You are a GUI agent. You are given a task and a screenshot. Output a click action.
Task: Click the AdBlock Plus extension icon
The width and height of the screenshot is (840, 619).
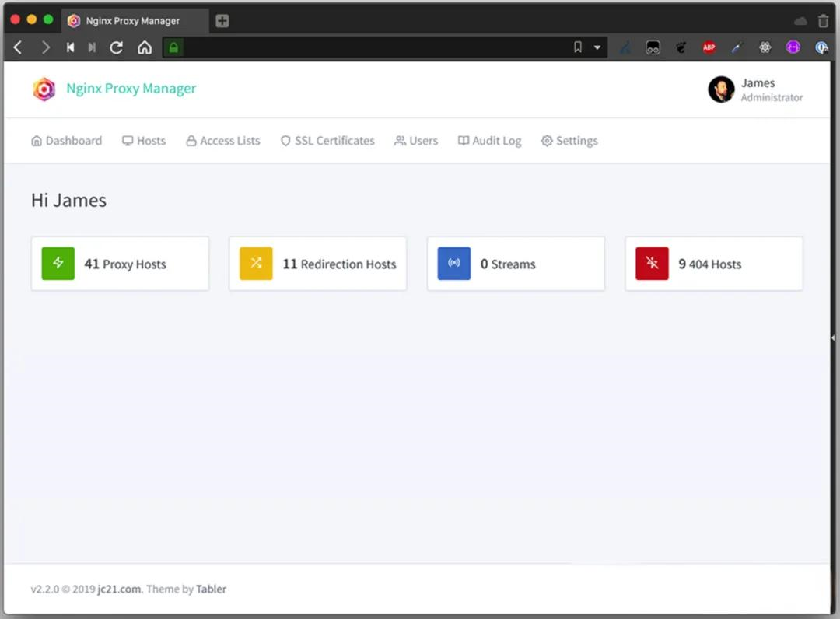(x=709, y=47)
